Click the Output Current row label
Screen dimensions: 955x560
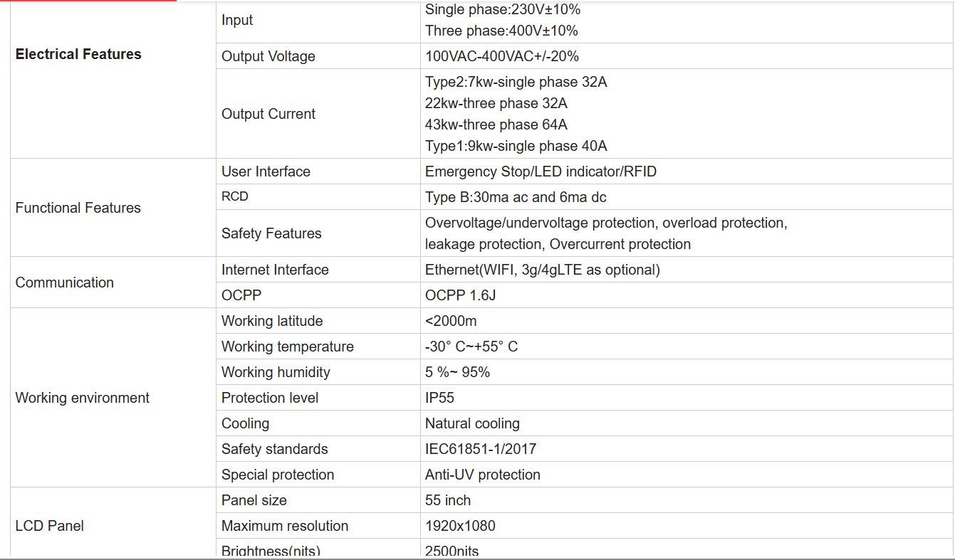[268, 114]
